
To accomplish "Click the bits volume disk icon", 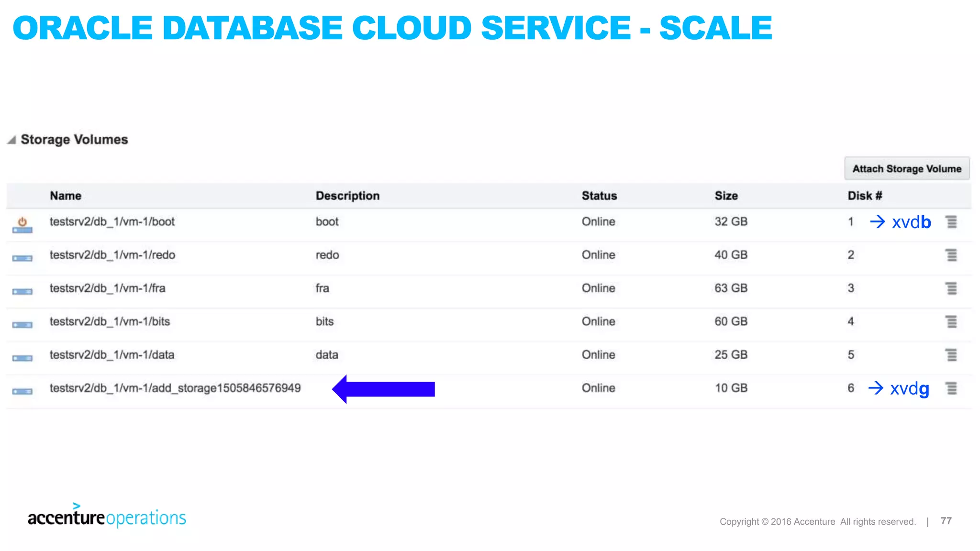I will pyautogui.click(x=22, y=325).
